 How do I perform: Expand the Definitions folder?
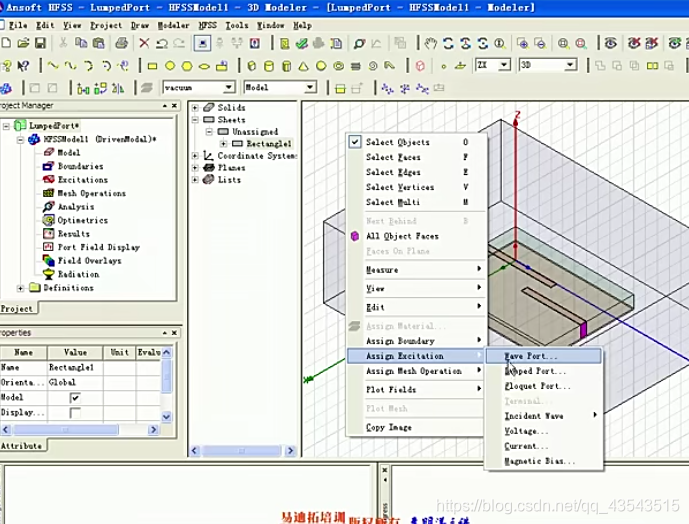pyautogui.click(x=20, y=288)
